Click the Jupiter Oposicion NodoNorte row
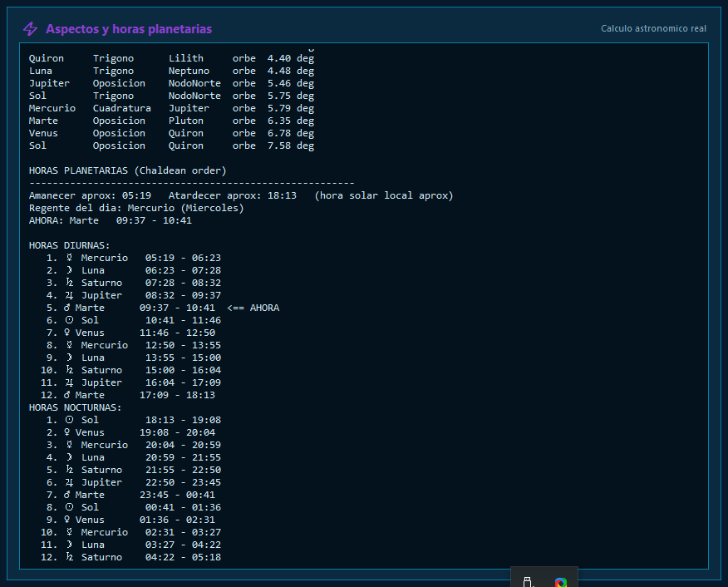The image size is (728, 587). click(x=171, y=84)
